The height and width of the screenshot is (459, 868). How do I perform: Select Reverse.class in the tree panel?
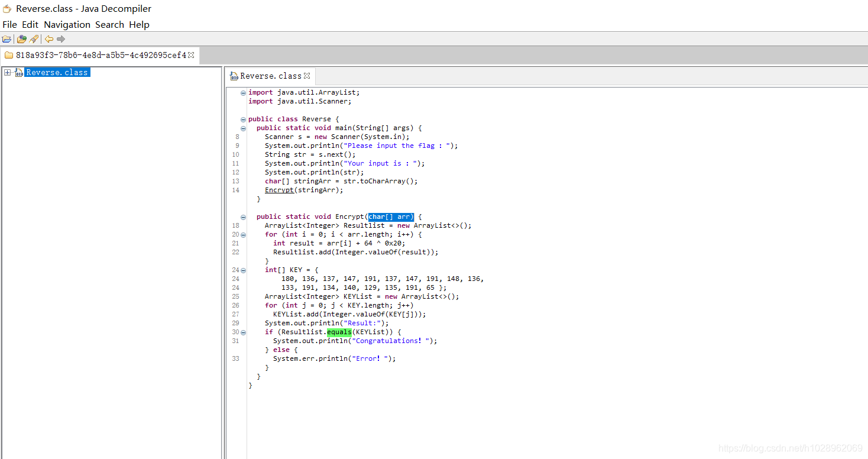click(57, 72)
